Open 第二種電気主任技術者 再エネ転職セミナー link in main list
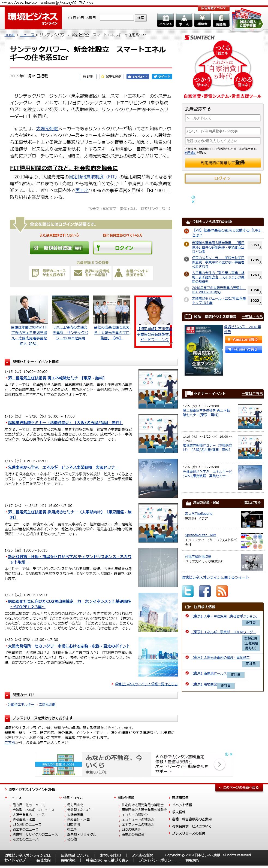Viewport: 268px width, 868px height. [56, 378]
